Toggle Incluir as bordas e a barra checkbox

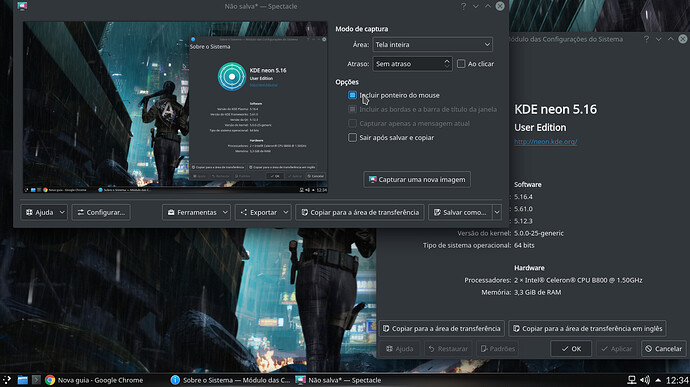352,109
